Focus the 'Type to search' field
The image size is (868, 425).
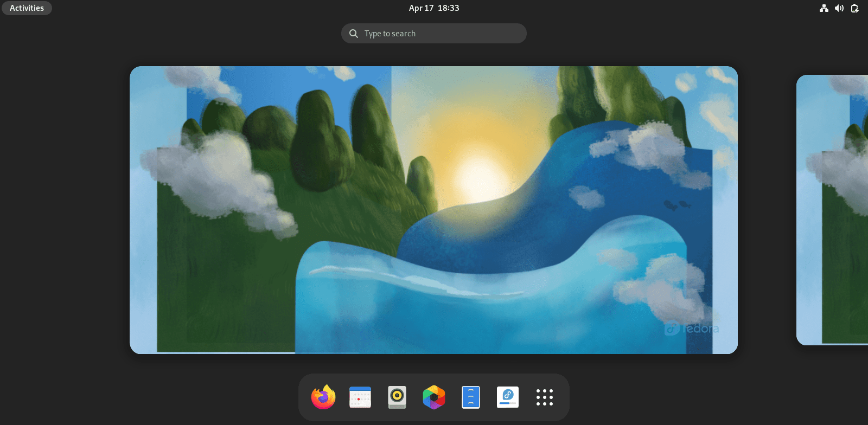point(434,34)
